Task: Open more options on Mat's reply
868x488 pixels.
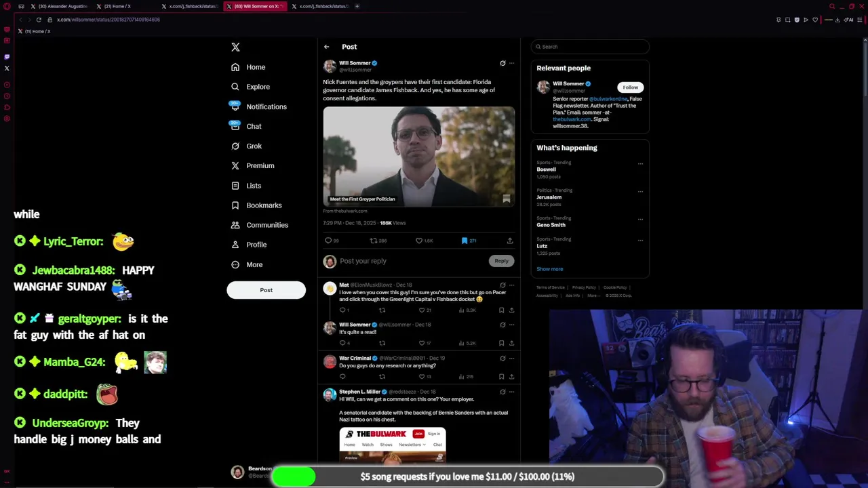Action: (x=512, y=285)
